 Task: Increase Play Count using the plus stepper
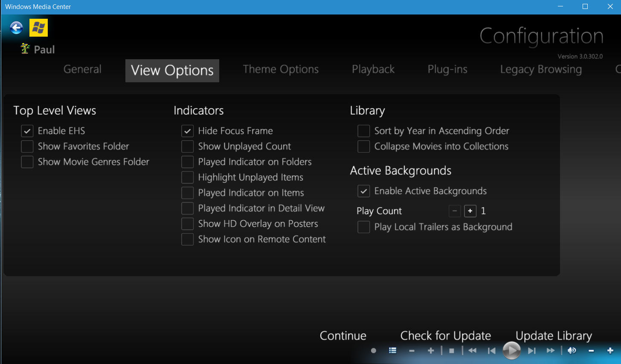470,211
